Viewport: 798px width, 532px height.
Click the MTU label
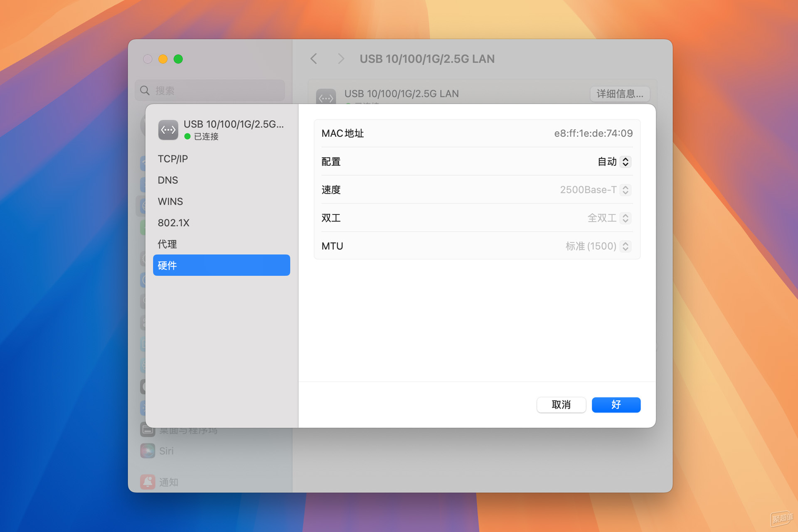tap(332, 246)
